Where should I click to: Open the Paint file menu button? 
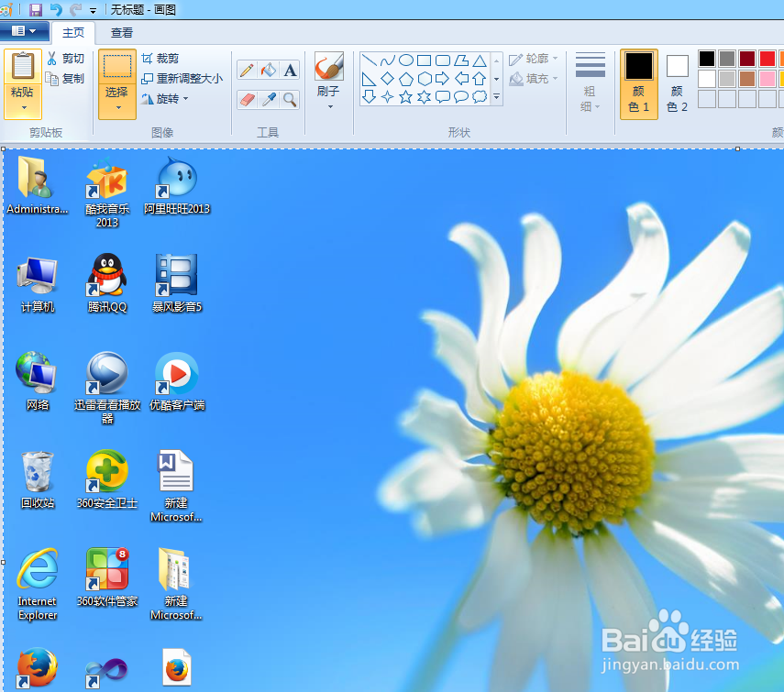point(24,31)
